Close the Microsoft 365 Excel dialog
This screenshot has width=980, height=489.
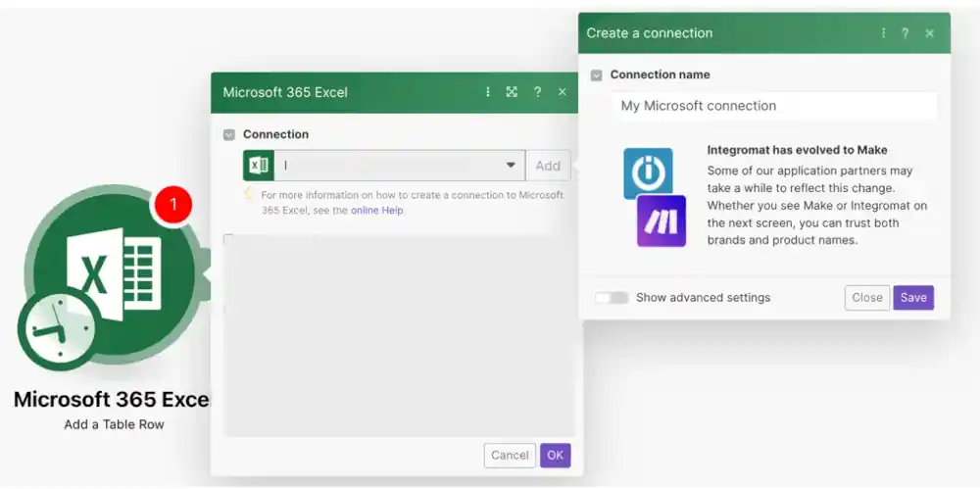click(x=562, y=92)
